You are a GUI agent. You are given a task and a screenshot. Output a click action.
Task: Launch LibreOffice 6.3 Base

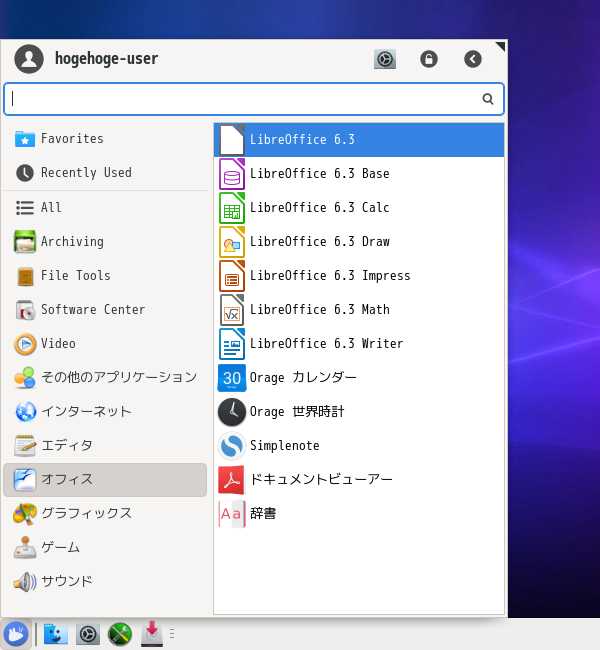click(x=359, y=174)
